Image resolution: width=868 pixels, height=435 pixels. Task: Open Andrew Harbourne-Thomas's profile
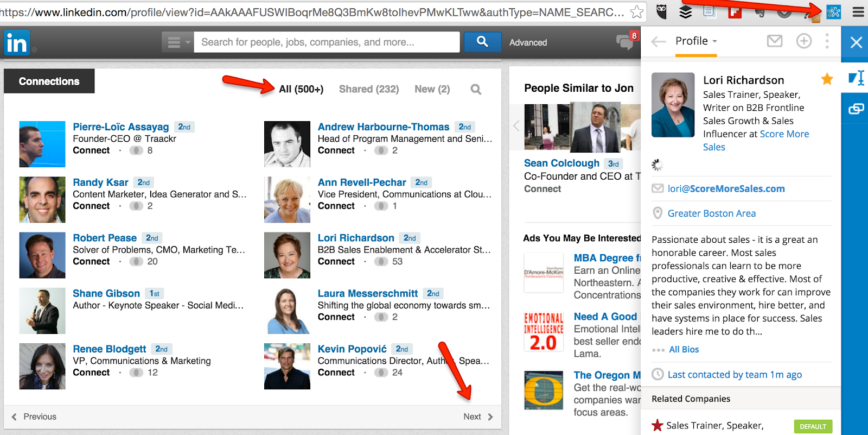pyautogui.click(x=384, y=127)
